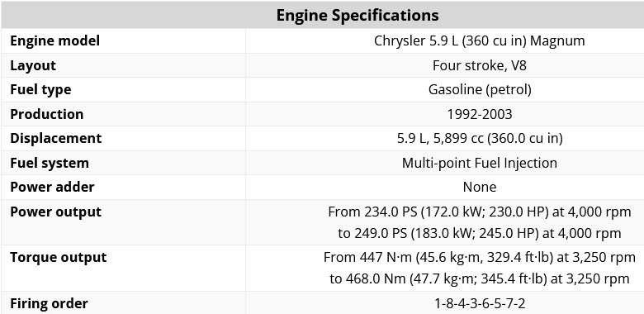Click the 234.0 PS power output line
The height and width of the screenshot is (314, 644).
pos(480,212)
